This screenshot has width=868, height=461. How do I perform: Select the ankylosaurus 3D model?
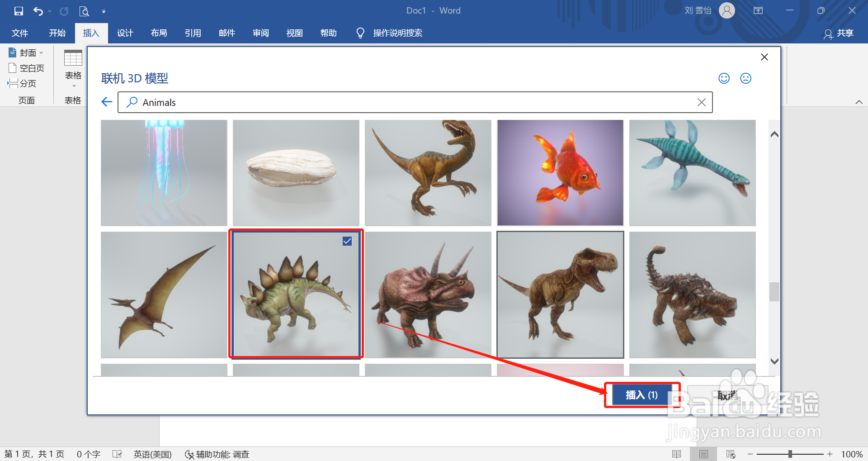[x=693, y=295]
